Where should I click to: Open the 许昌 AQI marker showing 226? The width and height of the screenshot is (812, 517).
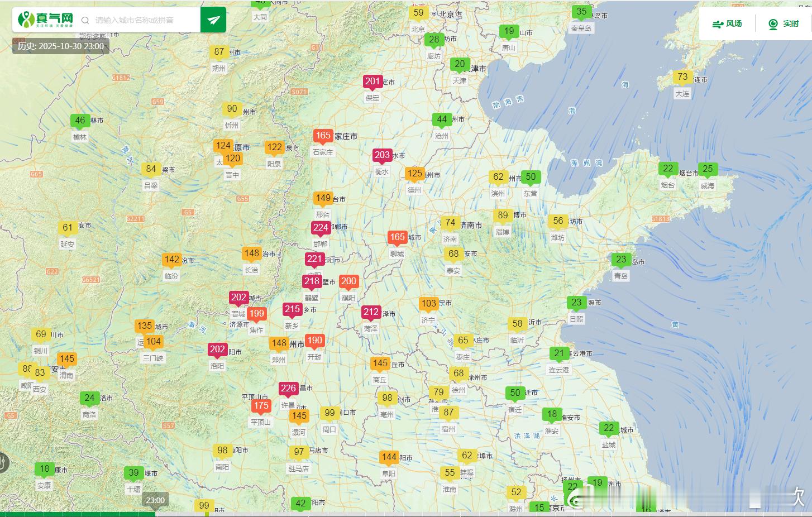pyautogui.click(x=288, y=389)
